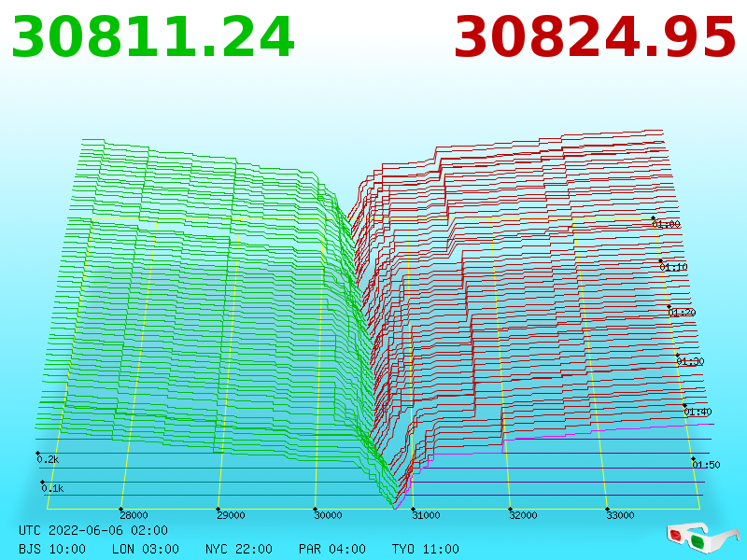
Task: Click the 0.1k depth axis label
Action: click(x=52, y=488)
